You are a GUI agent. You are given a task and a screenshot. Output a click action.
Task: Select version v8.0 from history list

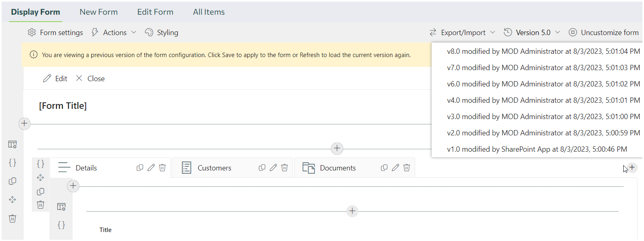click(543, 51)
